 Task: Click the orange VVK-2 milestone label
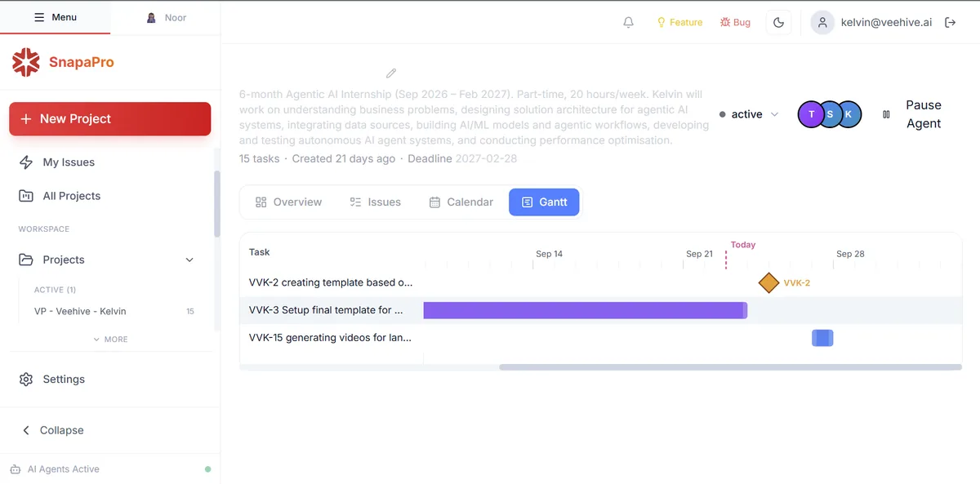797,283
